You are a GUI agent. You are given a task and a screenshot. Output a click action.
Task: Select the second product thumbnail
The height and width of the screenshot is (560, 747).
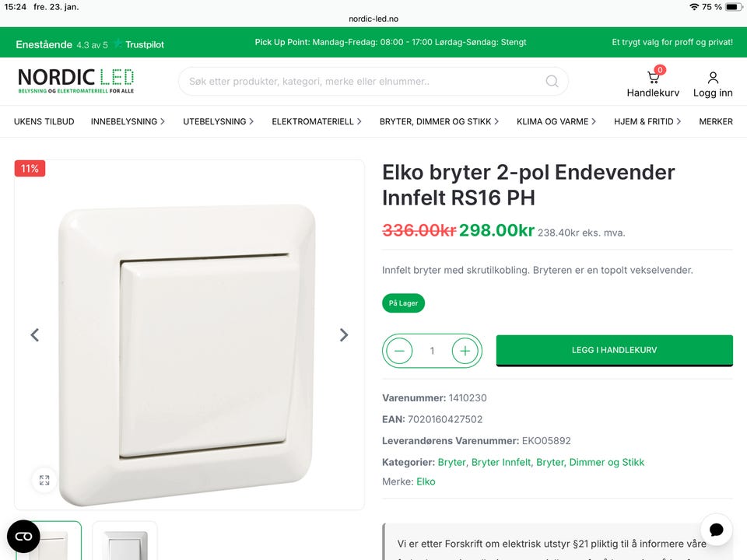pyautogui.click(x=124, y=541)
